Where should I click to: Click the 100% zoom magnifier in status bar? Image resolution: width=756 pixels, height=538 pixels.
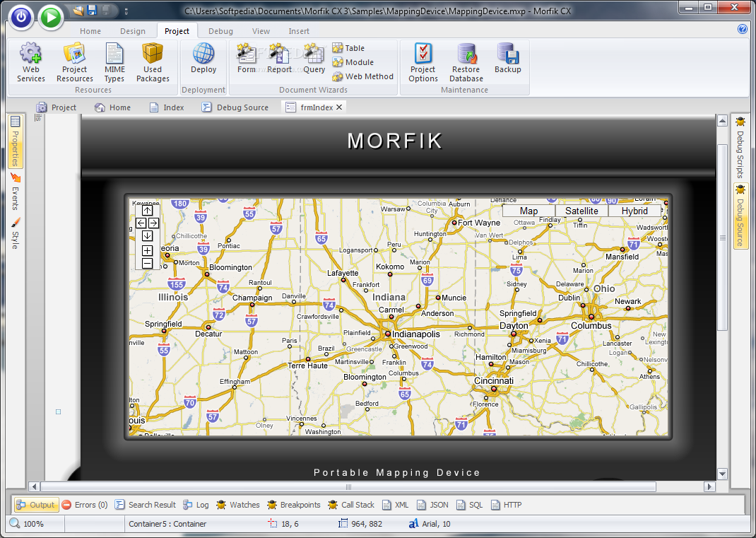tap(15, 524)
